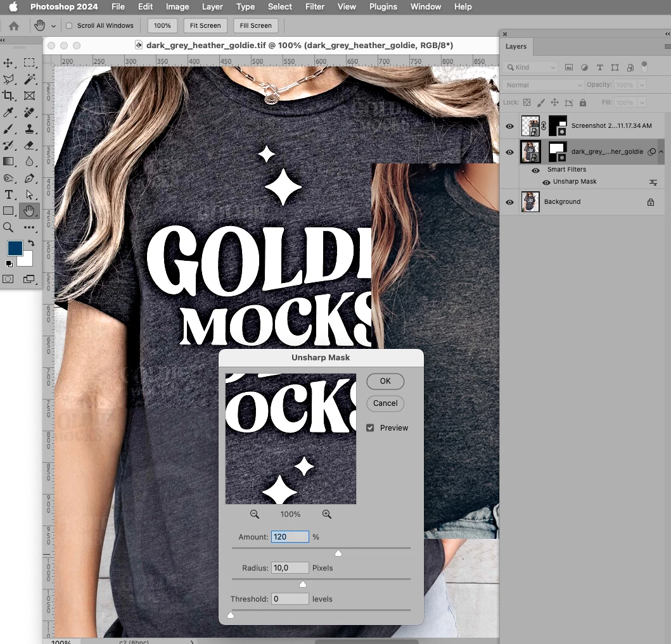Select the Horizontal Type tool

tap(8, 194)
